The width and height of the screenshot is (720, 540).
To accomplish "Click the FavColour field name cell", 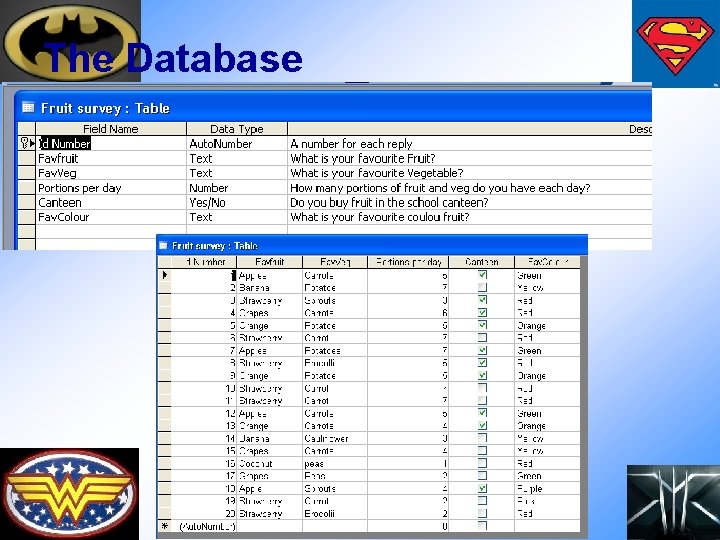I will click(x=111, y=217).
